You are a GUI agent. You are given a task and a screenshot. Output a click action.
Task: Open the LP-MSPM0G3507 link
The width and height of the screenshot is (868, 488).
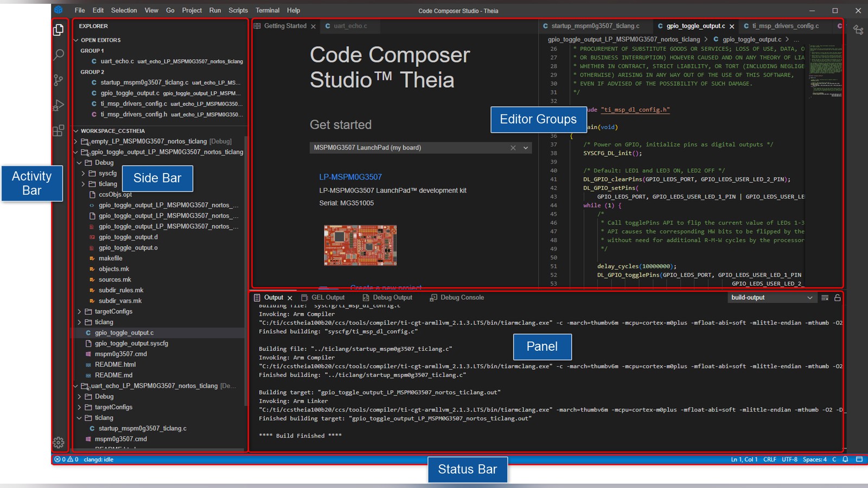click(350, 177)
